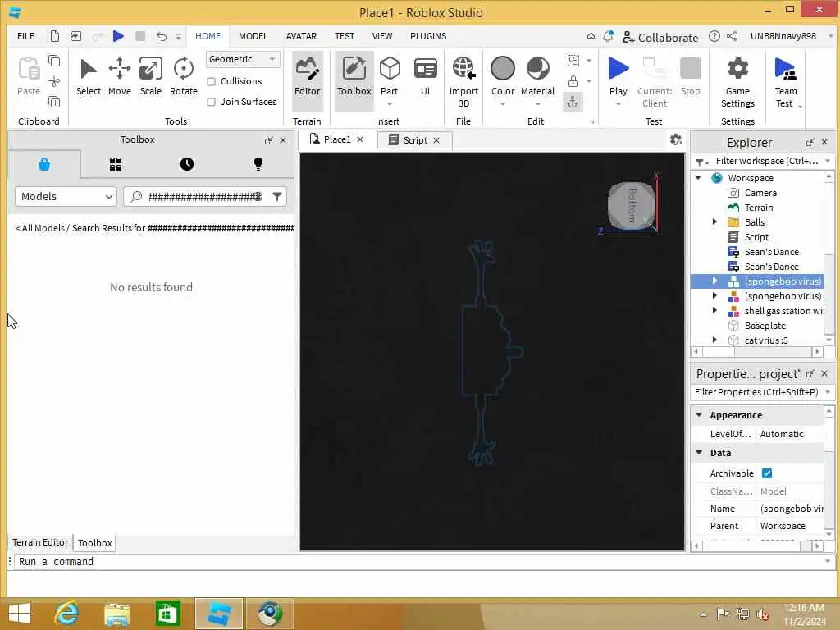Click the Collaborate button
This screenshot has width=840, height=630.
click(660, 37)
